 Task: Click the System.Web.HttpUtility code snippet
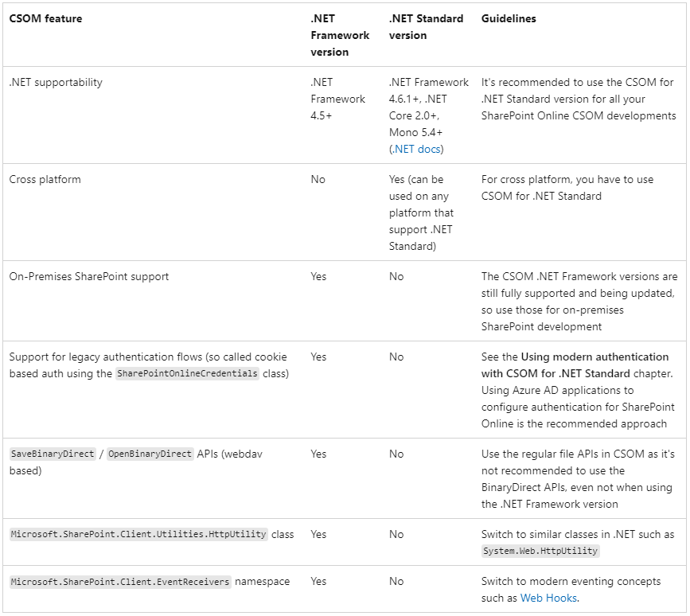[540, 551]
